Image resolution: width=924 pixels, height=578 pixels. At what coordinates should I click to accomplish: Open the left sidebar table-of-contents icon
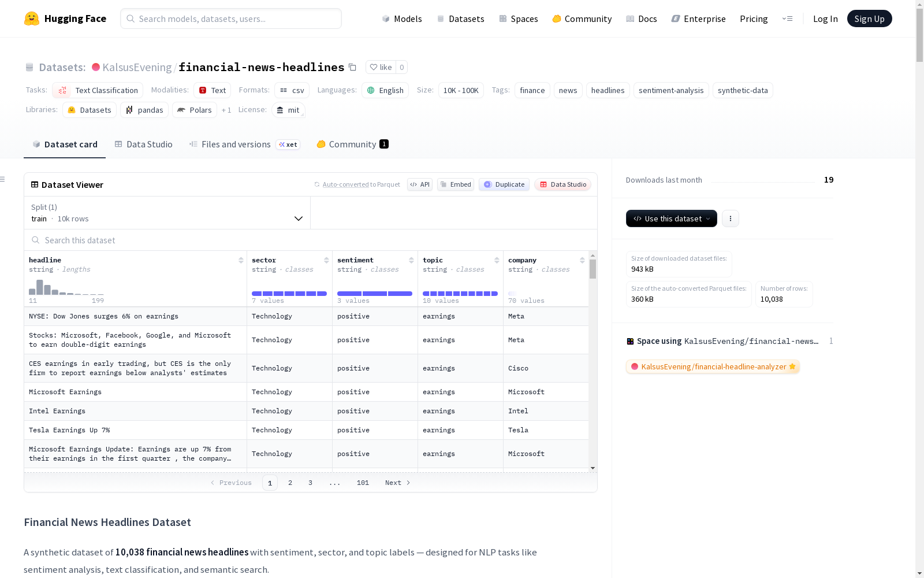click(x=2, y=179)
